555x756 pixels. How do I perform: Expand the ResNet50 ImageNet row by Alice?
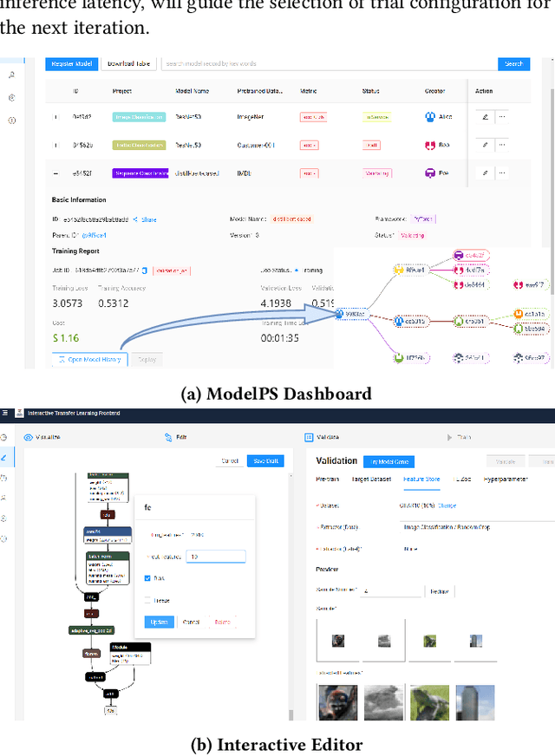[57, 117]
